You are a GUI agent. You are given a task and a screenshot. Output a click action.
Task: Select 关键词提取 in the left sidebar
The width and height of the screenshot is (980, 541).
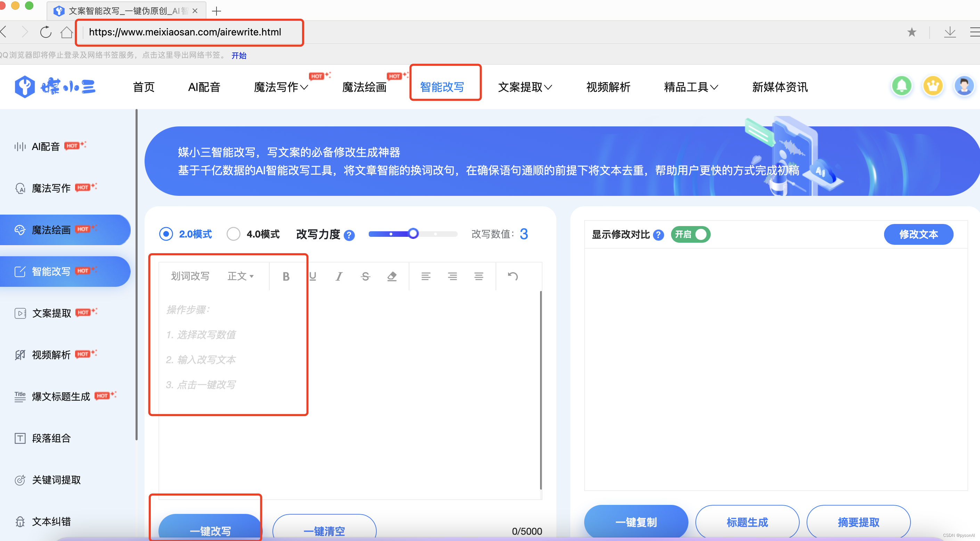click(56, 480)
